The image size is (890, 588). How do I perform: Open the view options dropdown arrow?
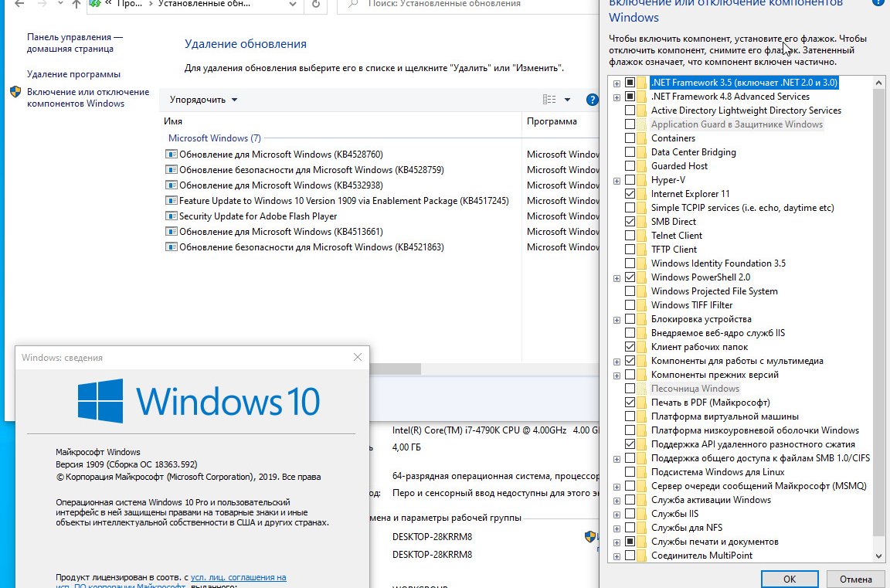pyautogui.click(x=567, y=100)
